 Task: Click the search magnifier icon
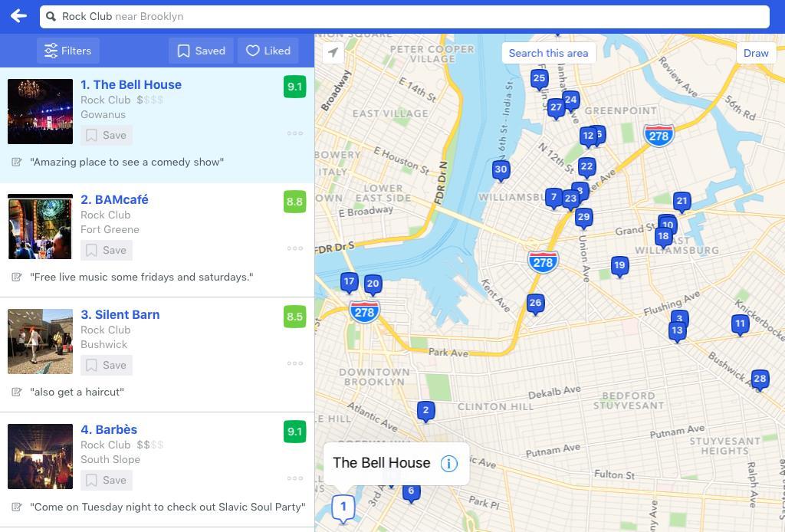point(51,17)
